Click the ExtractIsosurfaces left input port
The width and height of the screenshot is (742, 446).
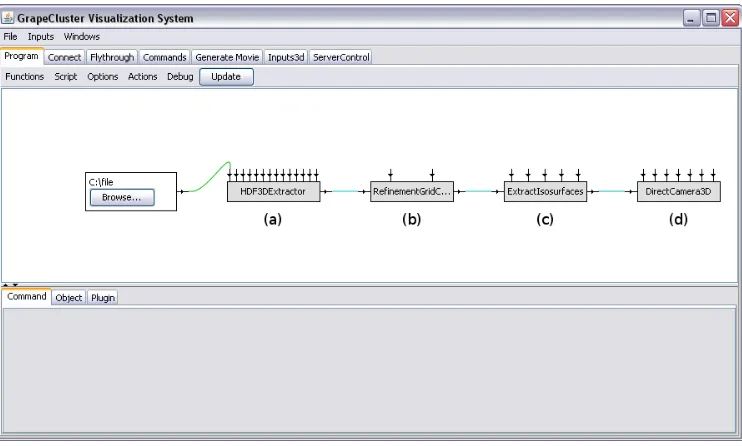tap(498, 191)
